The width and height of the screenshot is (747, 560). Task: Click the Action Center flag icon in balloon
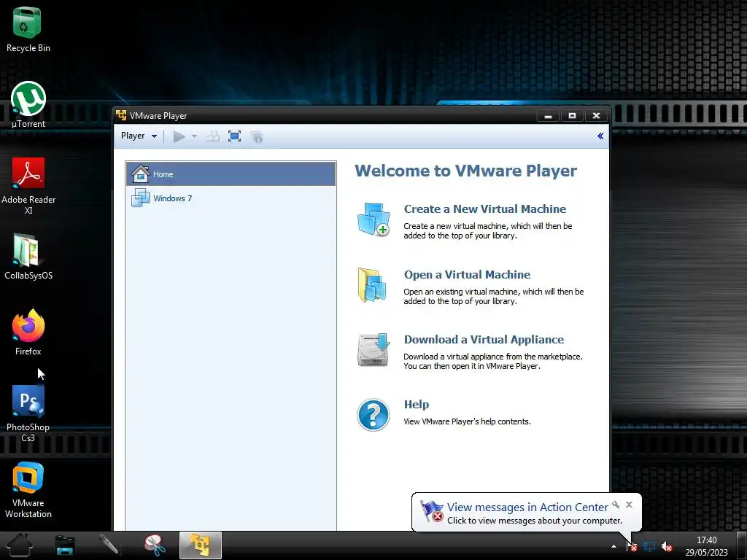click(x=432, y=511)
